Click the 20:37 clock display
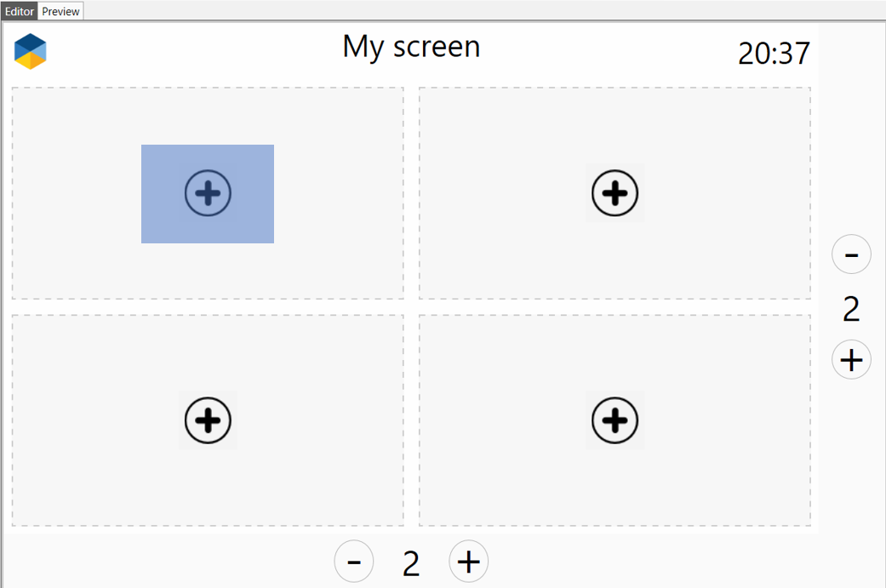Viewport: 886px width, 588px height. tap(774, 54)
